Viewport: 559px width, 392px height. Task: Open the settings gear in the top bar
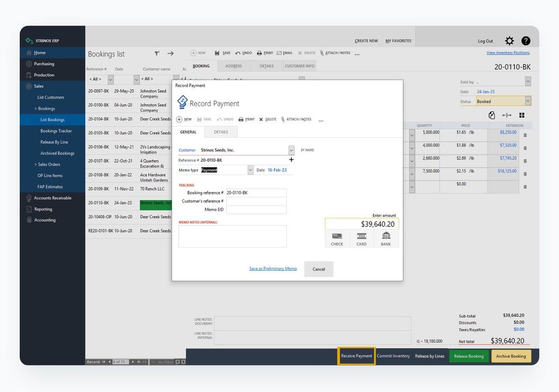509,40
